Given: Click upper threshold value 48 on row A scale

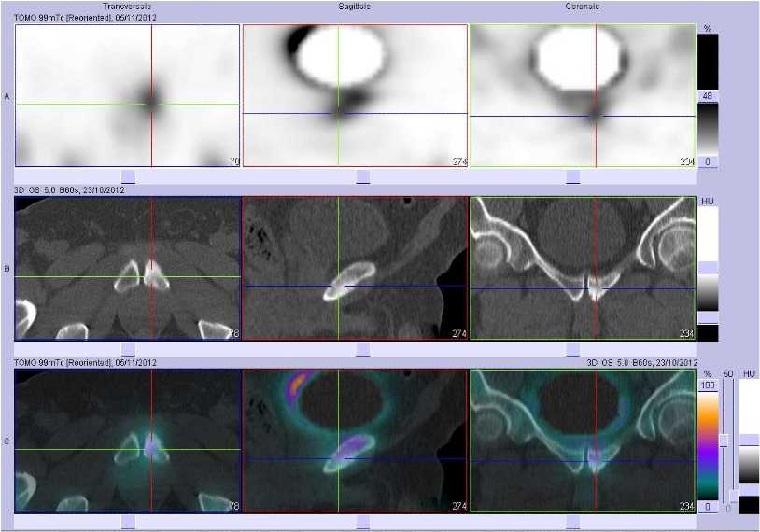Looking at the screenshot, I should pyautogui.click(x=708, y=96).
